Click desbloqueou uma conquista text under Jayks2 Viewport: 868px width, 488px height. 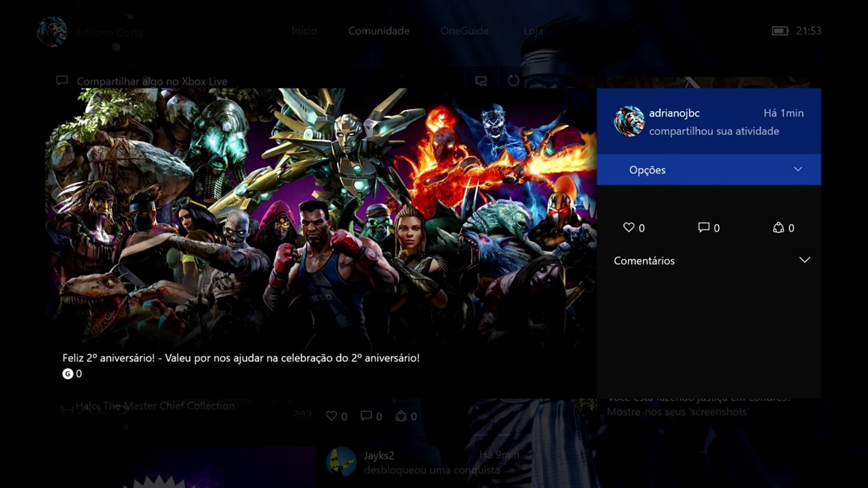432,470
